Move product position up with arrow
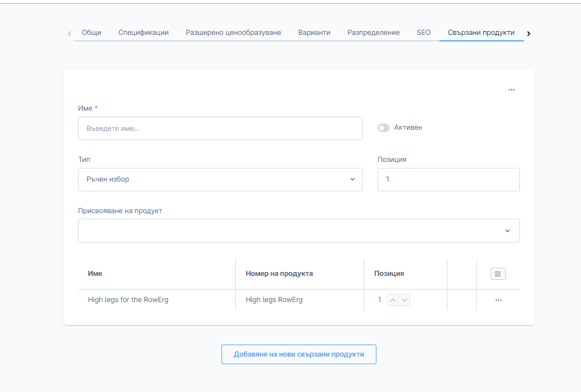The image size is (581, 392). 393,300
